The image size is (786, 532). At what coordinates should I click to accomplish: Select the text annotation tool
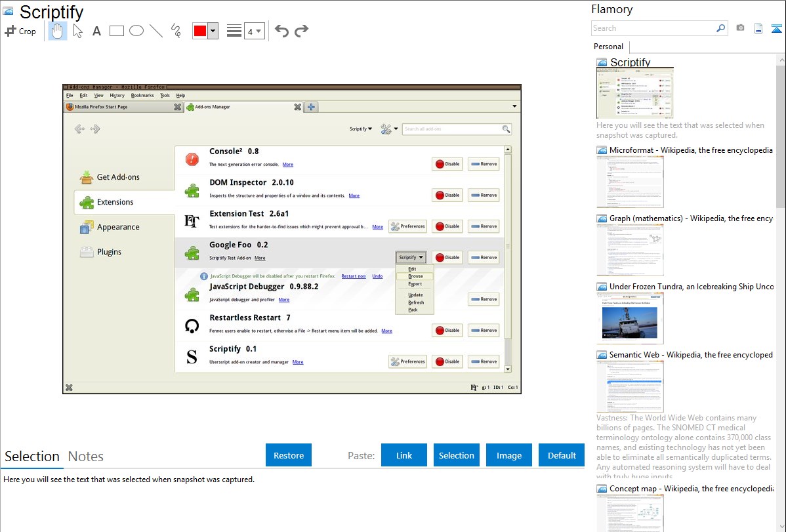pos(96,31)
